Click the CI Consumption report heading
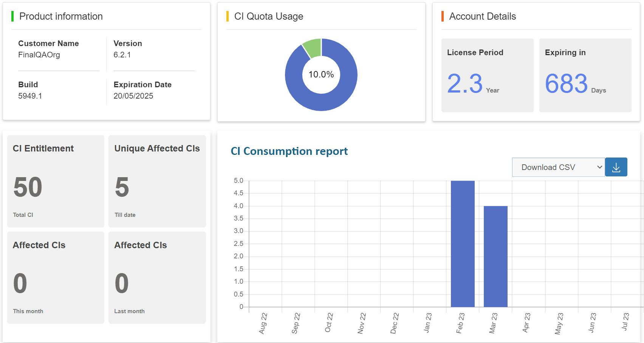This screenshot has height=343, width=644. (289, 151)
